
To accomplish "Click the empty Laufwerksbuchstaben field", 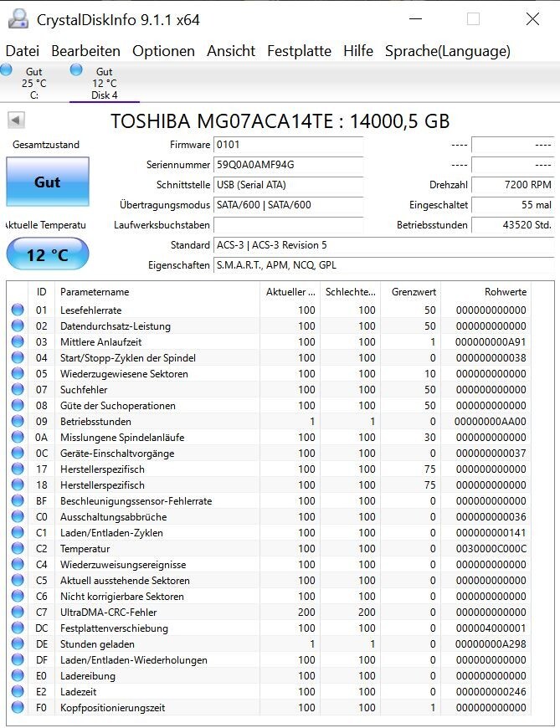I will coord(288,225).
